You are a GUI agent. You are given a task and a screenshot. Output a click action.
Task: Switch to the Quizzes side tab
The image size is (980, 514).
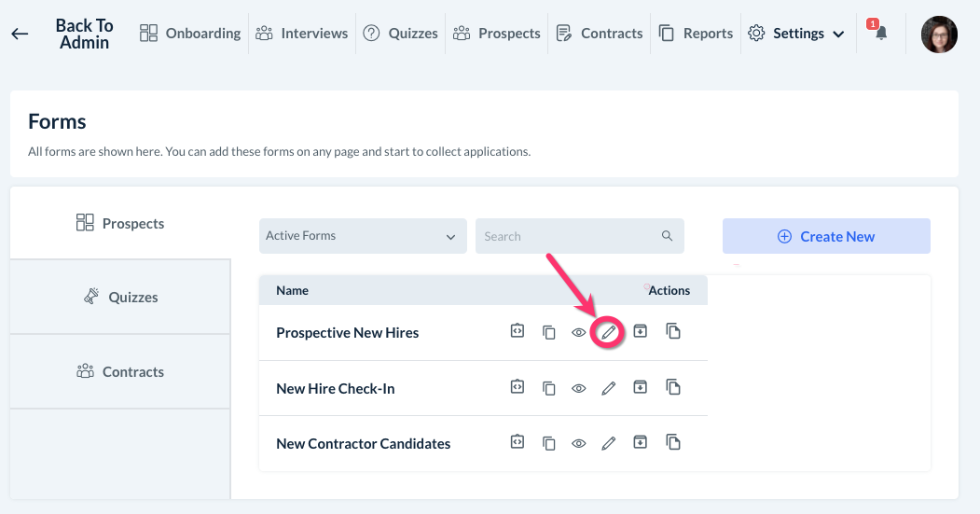click(120, 298)
